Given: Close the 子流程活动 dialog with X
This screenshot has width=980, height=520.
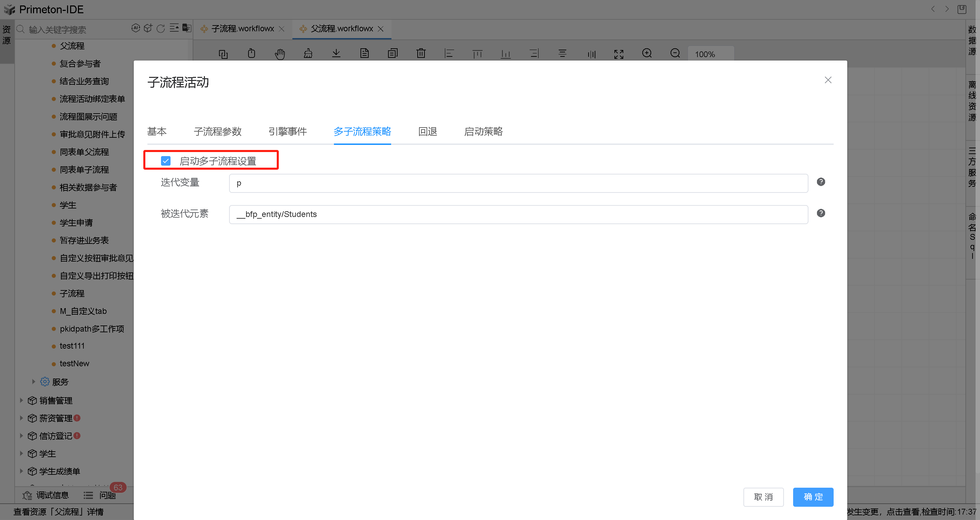Looking at the screenshot, I should click(x=828, y=80).
